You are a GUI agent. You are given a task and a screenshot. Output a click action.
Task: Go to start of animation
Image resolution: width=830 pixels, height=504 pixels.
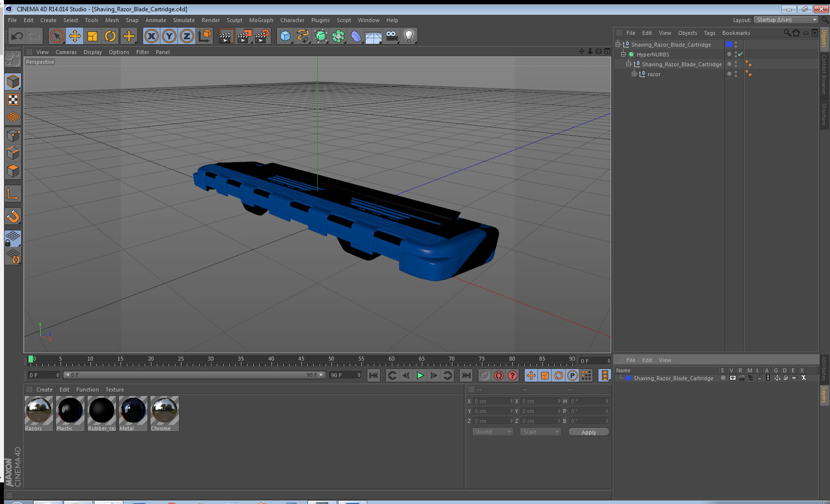[374, 375]
